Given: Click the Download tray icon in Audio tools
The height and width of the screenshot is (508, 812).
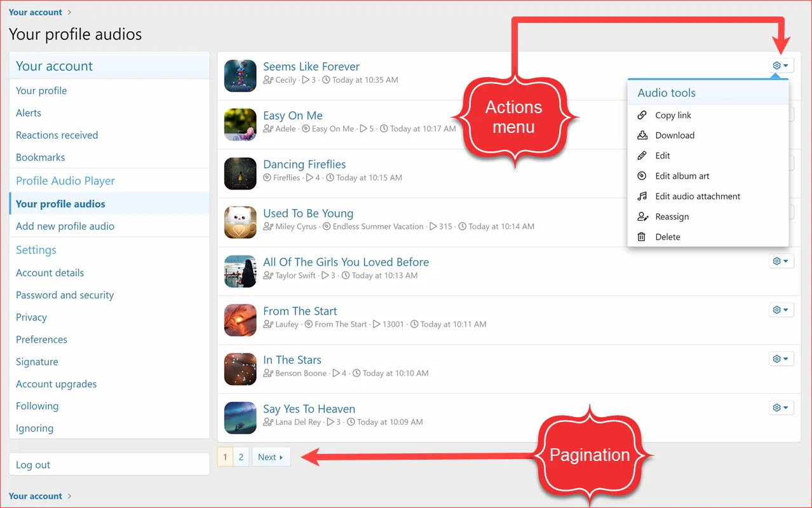Looking at the screenshot, I should pos(642,135).
